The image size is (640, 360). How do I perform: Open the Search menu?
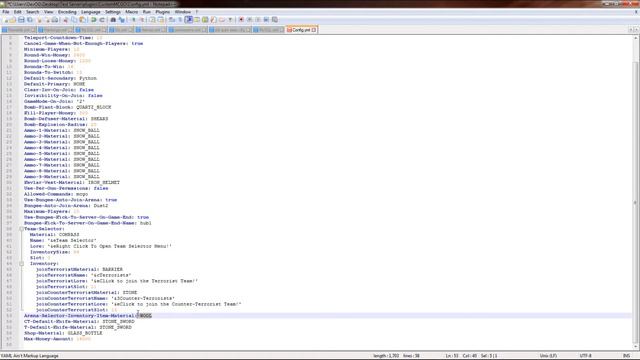pyautogui.click(x=33, y=12)
